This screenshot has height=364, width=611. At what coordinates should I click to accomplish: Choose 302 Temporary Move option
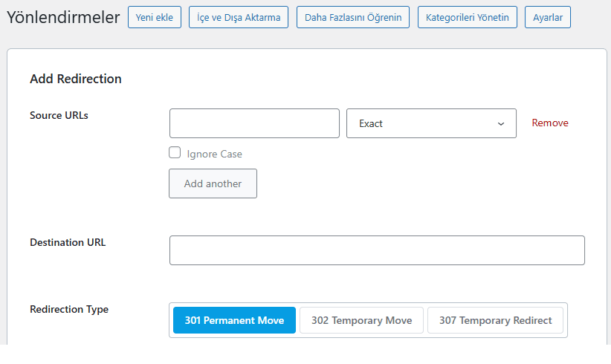361,321
